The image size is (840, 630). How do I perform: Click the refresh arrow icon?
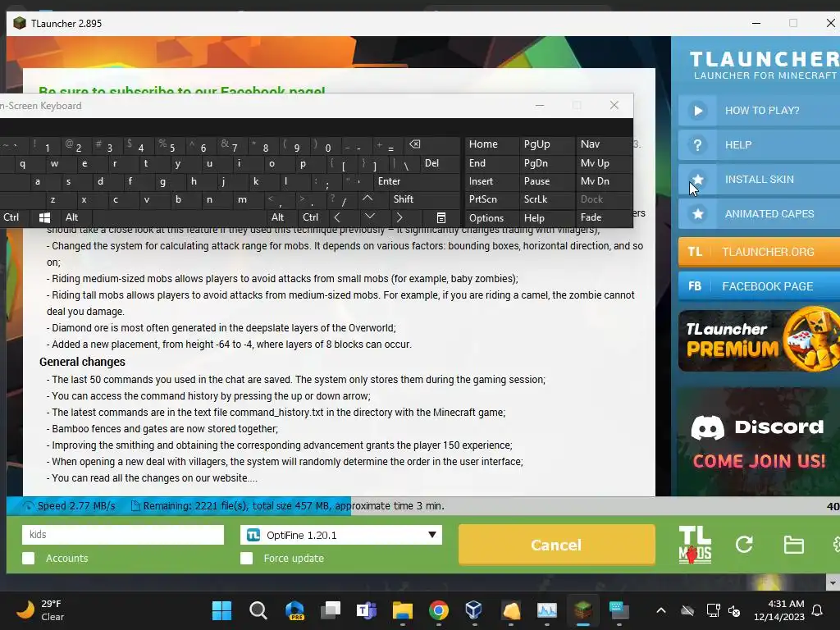pyautogui.click(x=744, y=545)
